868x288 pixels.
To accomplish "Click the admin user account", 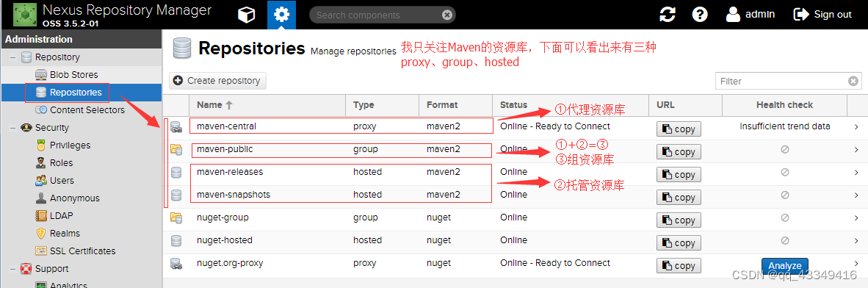I will click(750, 15).
